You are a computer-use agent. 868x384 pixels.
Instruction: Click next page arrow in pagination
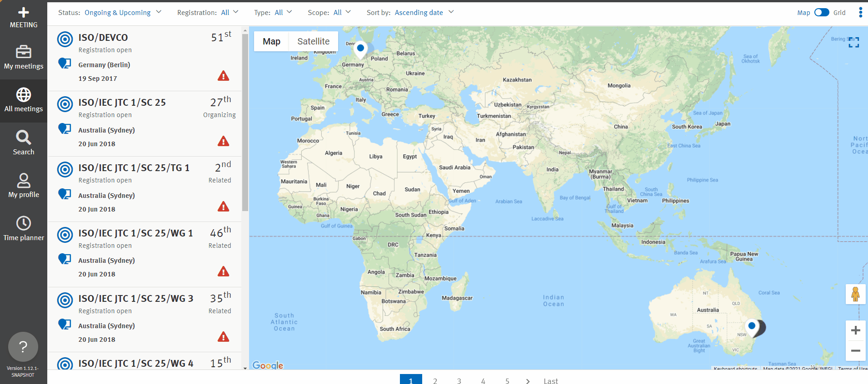[x=528, y=381]
